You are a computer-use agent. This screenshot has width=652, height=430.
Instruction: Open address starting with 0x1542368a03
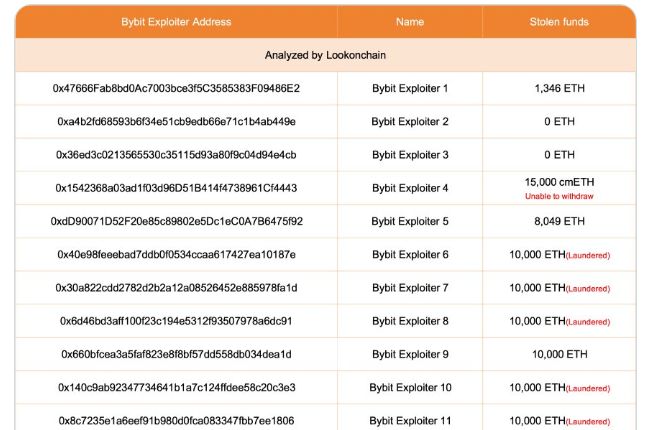[x=176, y=188]
